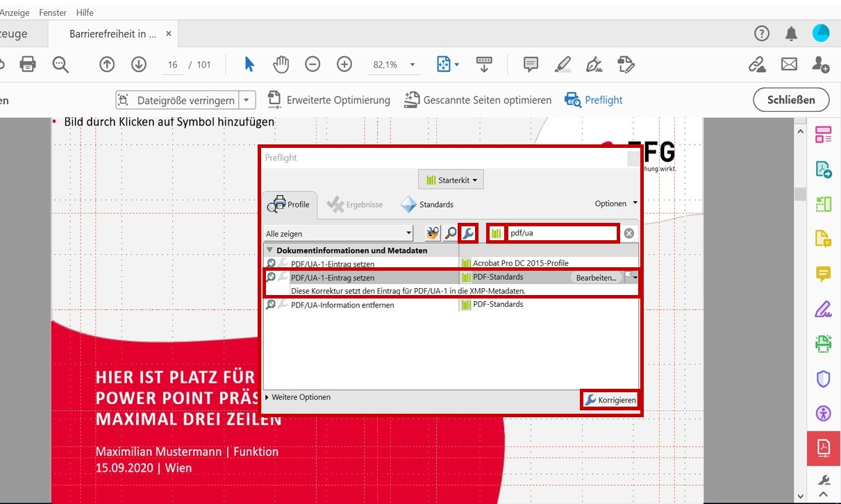Click the scroll mode keyboard-arrow icon

point(484,65)
